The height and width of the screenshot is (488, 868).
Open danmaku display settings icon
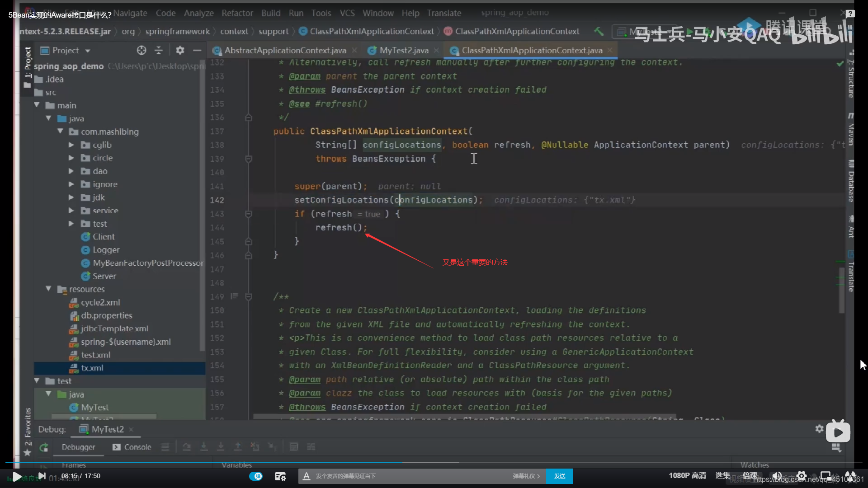coord(280,476)
